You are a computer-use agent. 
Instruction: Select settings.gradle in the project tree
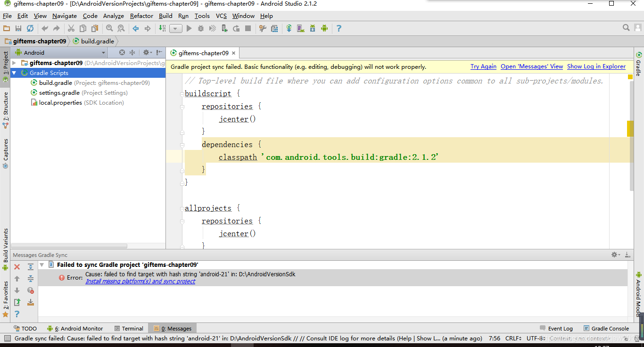(79, 92)
